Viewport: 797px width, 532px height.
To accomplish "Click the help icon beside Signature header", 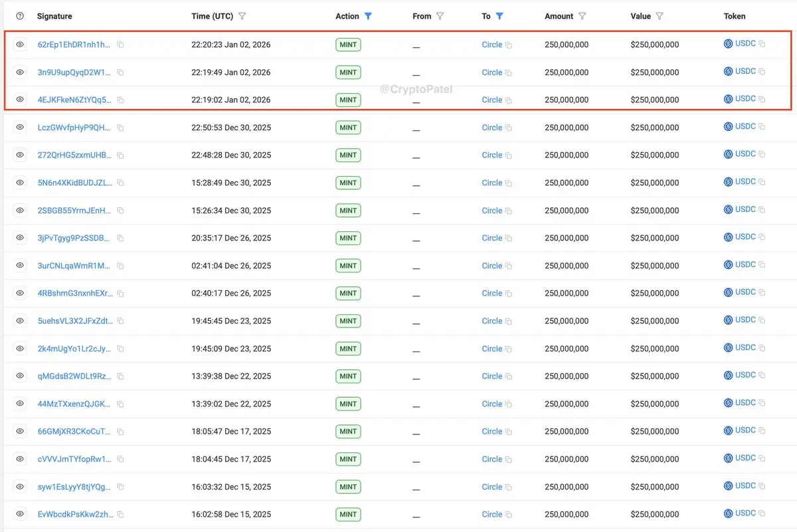I will click(x=20, y=16).
